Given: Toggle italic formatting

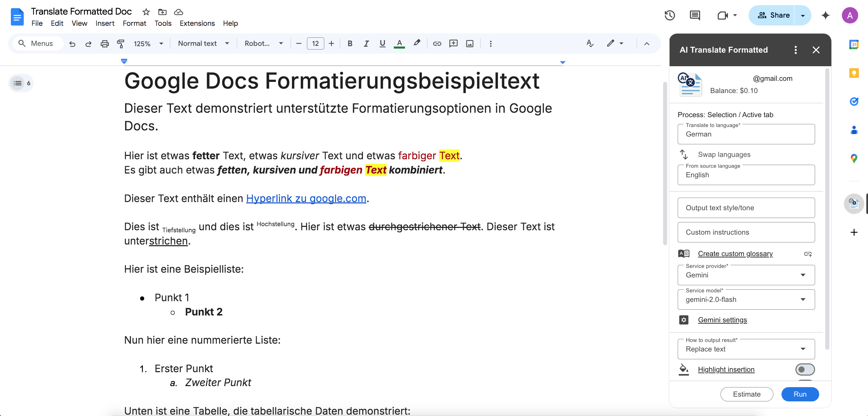Looking at the screenshot, I should [366, 43].
